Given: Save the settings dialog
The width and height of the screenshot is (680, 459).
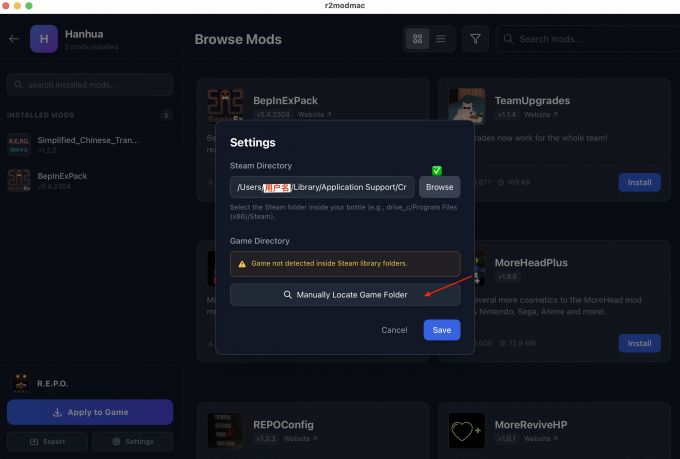Looking at the screenshot, I should coord(441,330).
